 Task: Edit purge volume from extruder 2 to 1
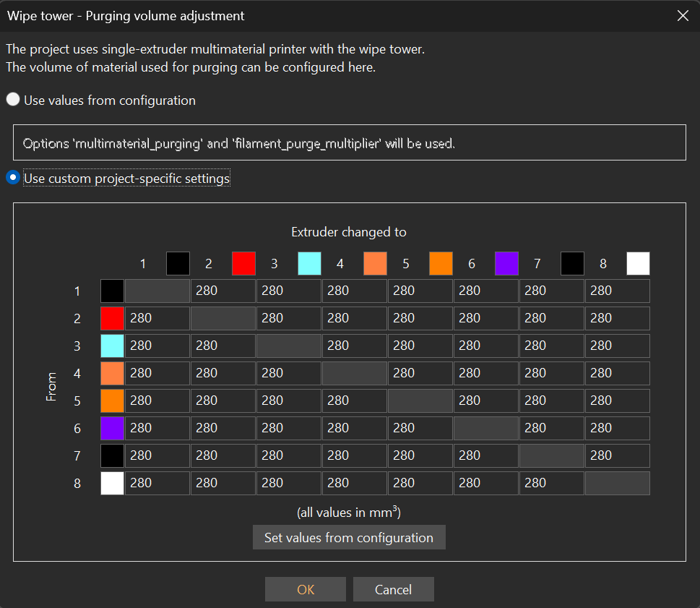pos(157,318)
